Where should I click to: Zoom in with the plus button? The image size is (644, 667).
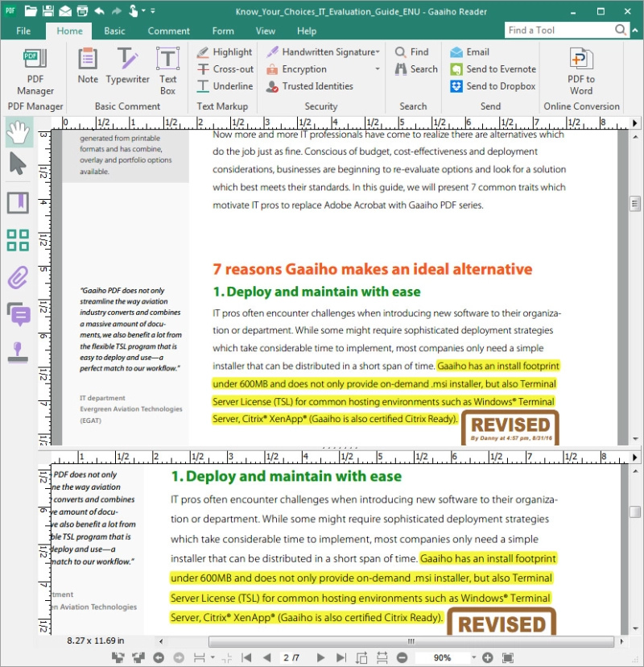point(488,657)
